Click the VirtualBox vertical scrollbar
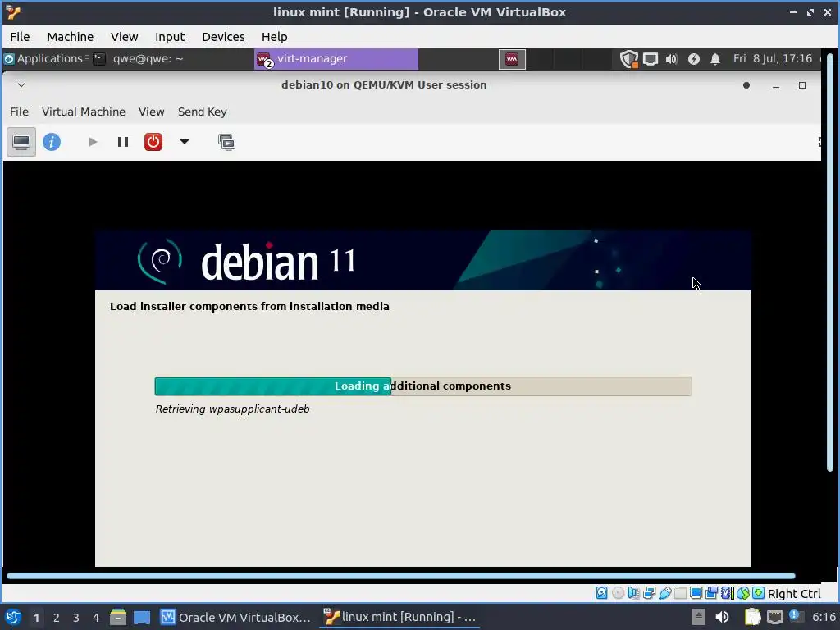The width and height of the screenshot is (840, 630). coord(830,262)
